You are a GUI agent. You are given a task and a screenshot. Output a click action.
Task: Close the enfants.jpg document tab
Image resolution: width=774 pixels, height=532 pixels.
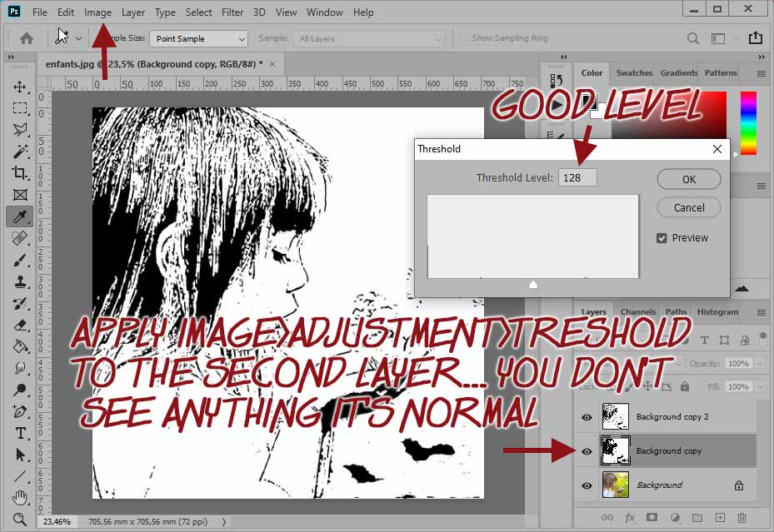click(x=272, y=64)
